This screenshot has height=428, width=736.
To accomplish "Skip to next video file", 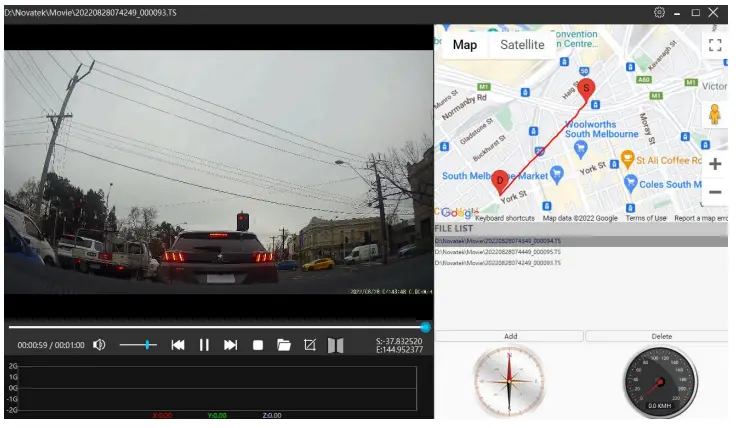I will (x=230, y=345).
